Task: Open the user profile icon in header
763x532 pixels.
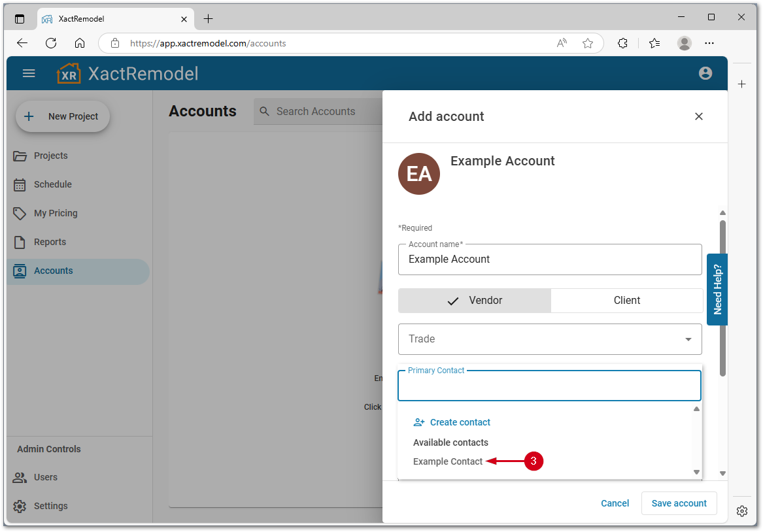Action: tap(705, 73)
